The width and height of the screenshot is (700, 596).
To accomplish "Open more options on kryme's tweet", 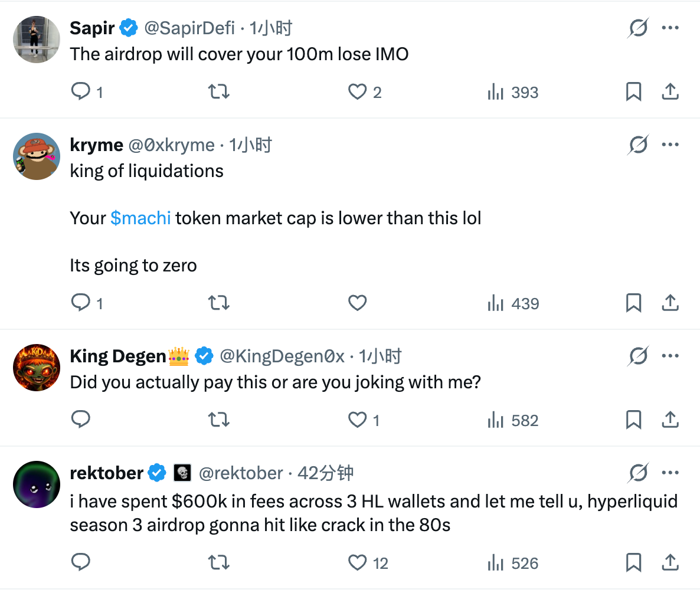I will pyautogui.click(x=670, y=145).
